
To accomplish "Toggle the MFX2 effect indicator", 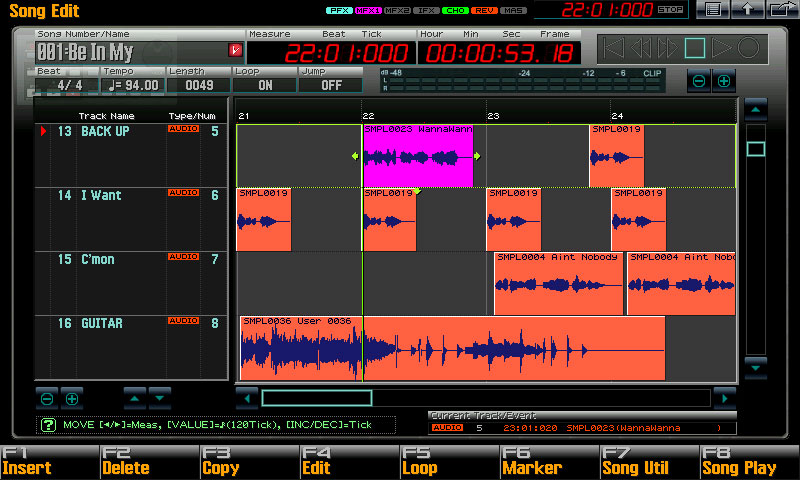I will pos(397,10).
